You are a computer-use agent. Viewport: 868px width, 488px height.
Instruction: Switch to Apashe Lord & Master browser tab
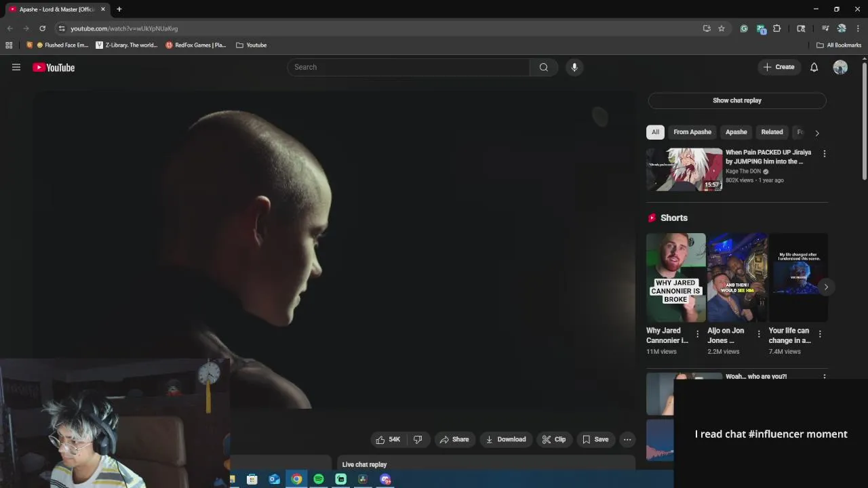[56, 9]
